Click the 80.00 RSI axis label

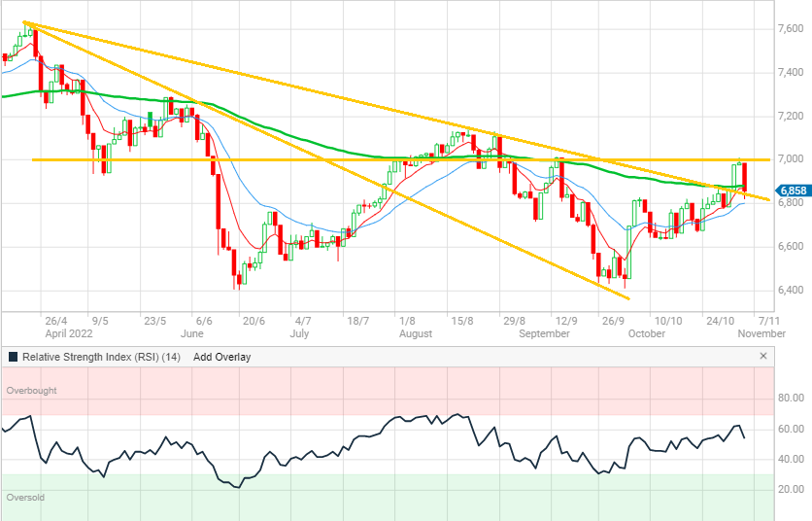[792, 398]
